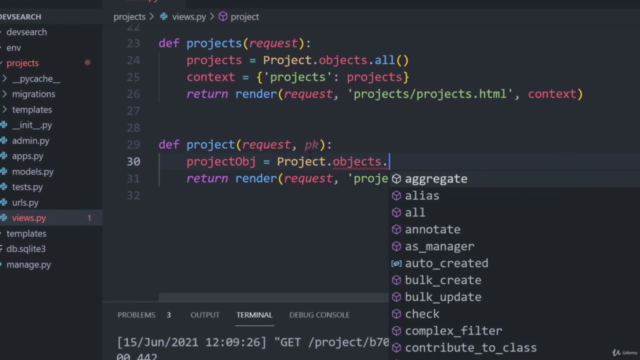This screenshot has width=640, height=360.
Task: Click the cube icon next to bulk_update
Action: 396,297
